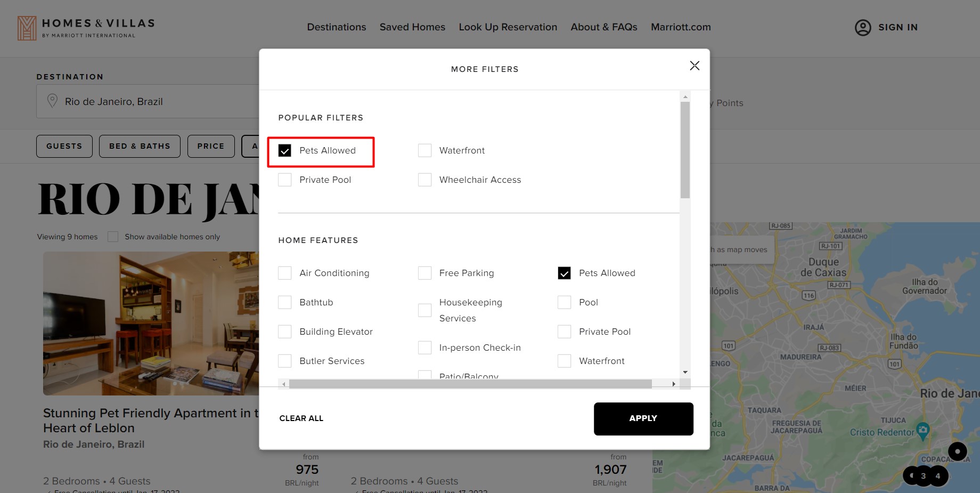980x493 pixels.
Task: Go to Saved Homes
Action: (x=412, y=27)
